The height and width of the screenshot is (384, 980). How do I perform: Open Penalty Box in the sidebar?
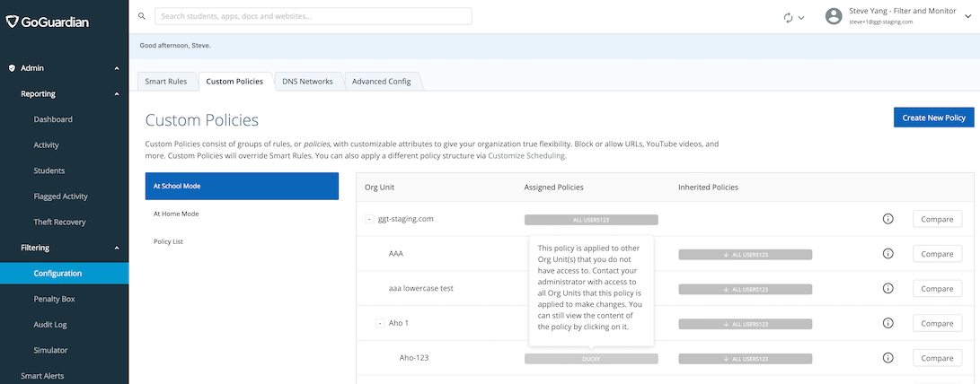[55, 299]
